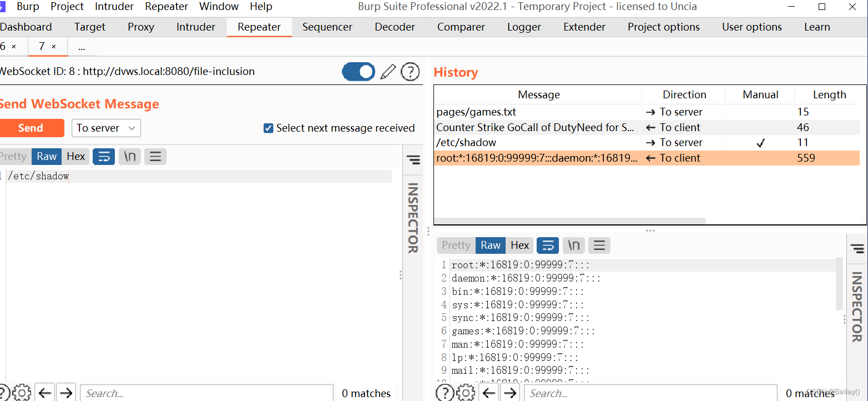Toggle word wrap icon in response viewer
The image size is (868, 401).
(548, 245)
